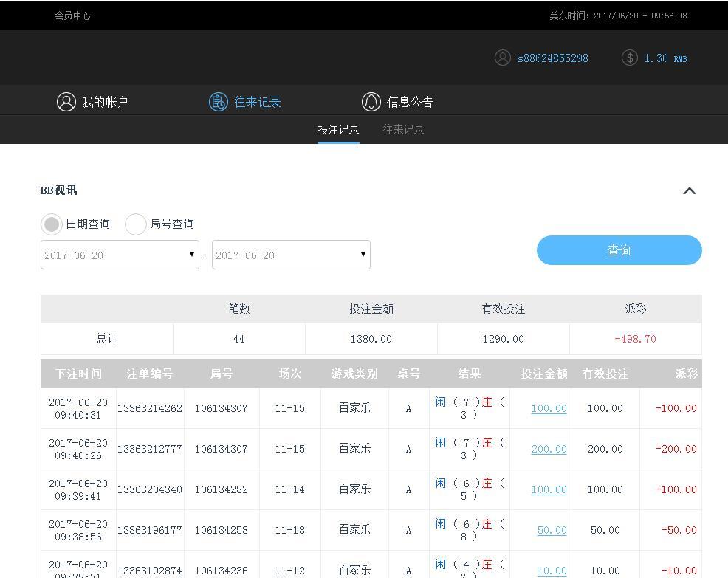Viewport: 728px width, 578px height.
Task: Click the username s88624855298
Action: point(552,58)
